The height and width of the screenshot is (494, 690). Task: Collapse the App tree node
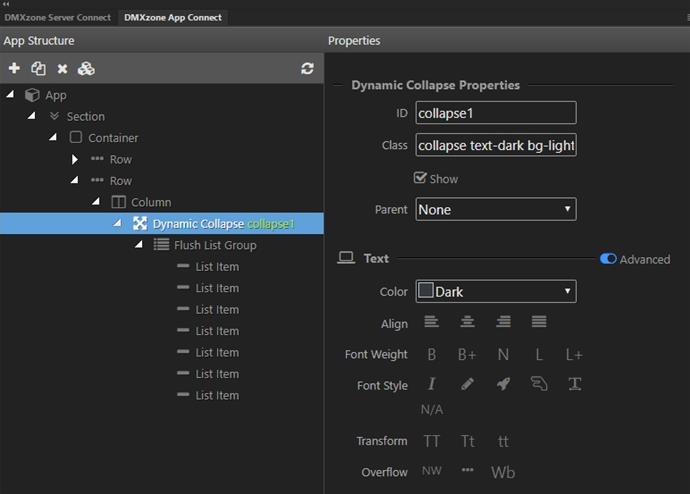(10, 94)
